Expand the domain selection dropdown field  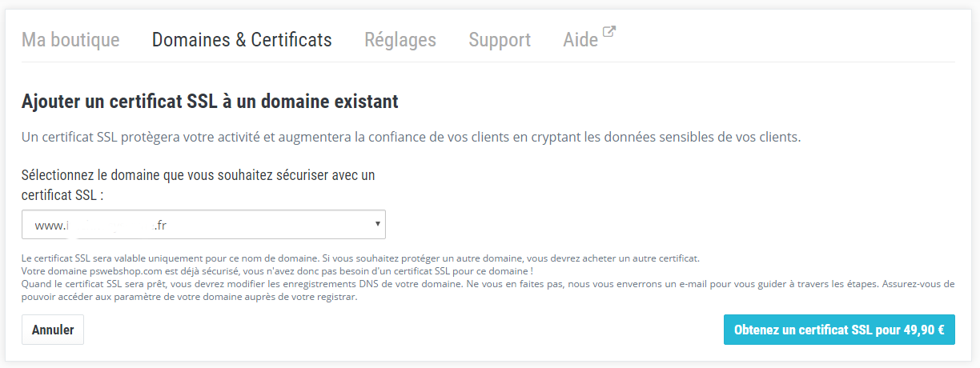tap(203, 225)
